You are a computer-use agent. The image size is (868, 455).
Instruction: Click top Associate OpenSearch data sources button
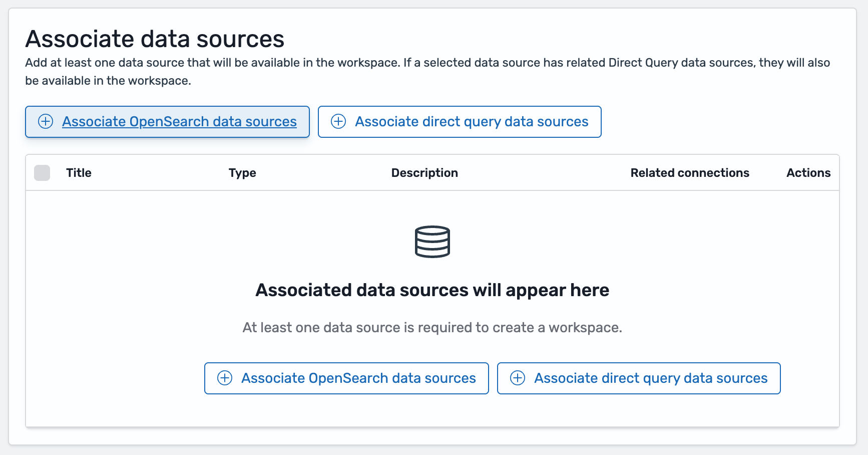(x=167, y=122)
